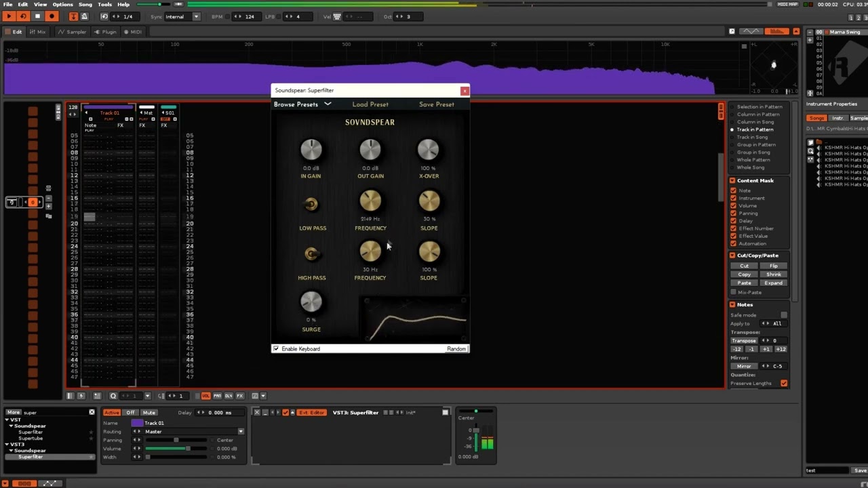
Task: Open Ext. Editor for Superfilter
Action: click(x=311, y=413)
